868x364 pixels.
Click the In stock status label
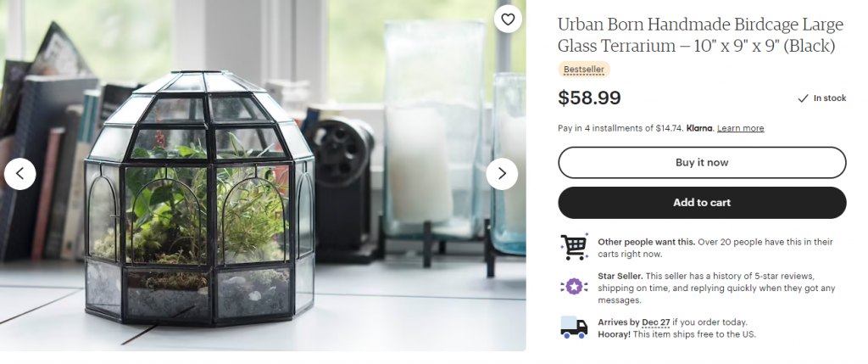pyautogui.click(x=829, y=98)
